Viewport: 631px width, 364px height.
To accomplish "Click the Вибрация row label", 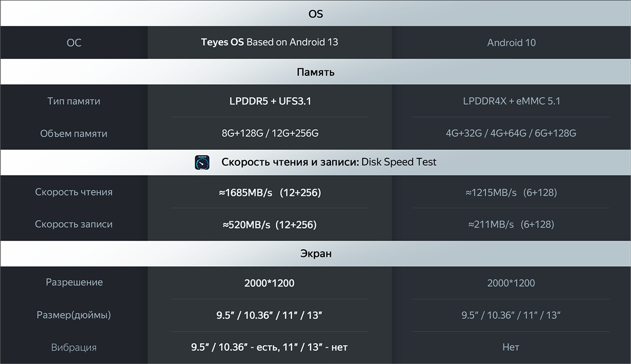I will click(74, 347).
